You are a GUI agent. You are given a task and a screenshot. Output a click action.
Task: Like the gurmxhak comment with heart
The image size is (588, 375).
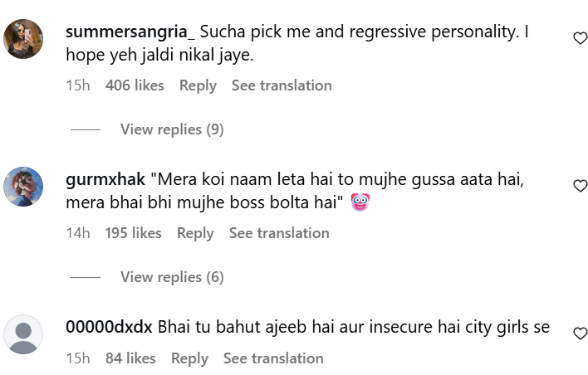581,186
